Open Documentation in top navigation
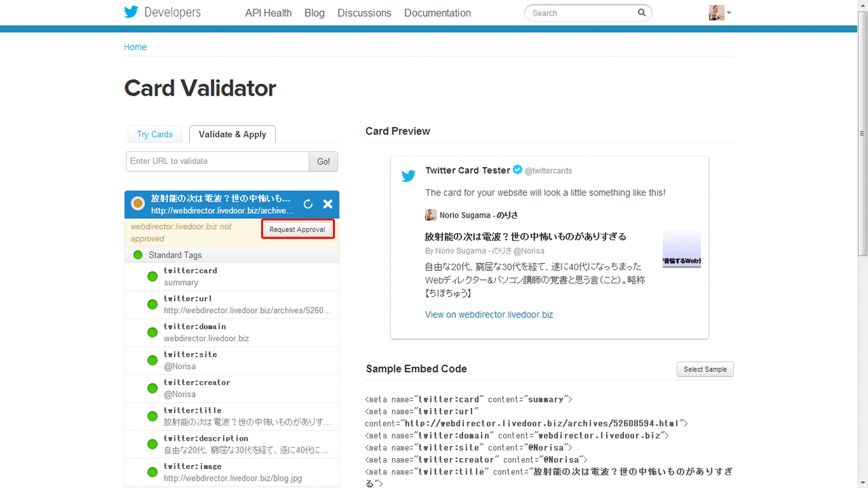 [x=437, y=13]
